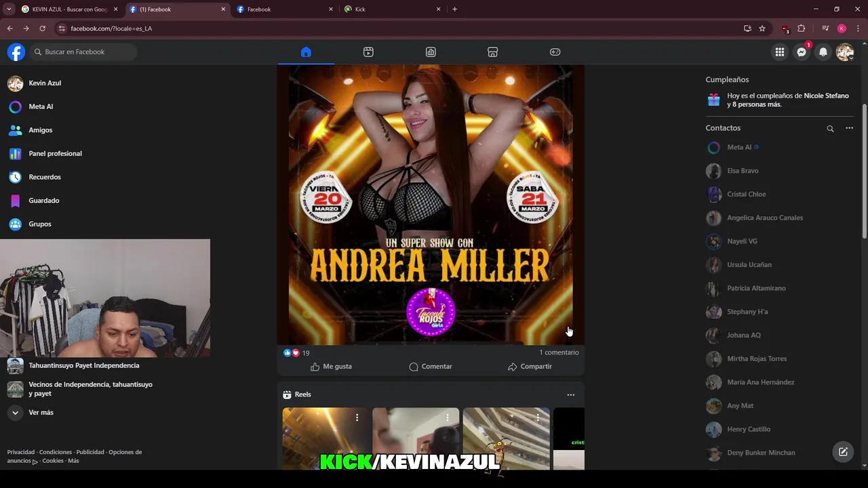
Task: Open Privacidad footer link
Action: 21,452
